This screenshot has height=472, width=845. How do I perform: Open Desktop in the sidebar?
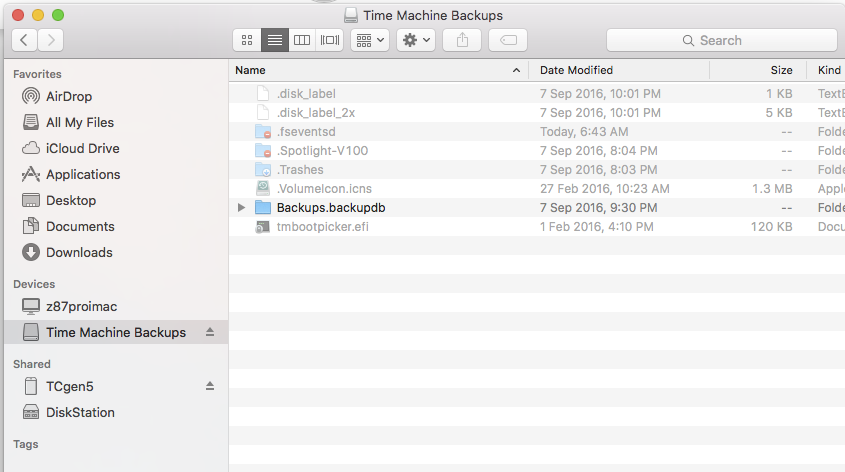click(x=71, y=200)
